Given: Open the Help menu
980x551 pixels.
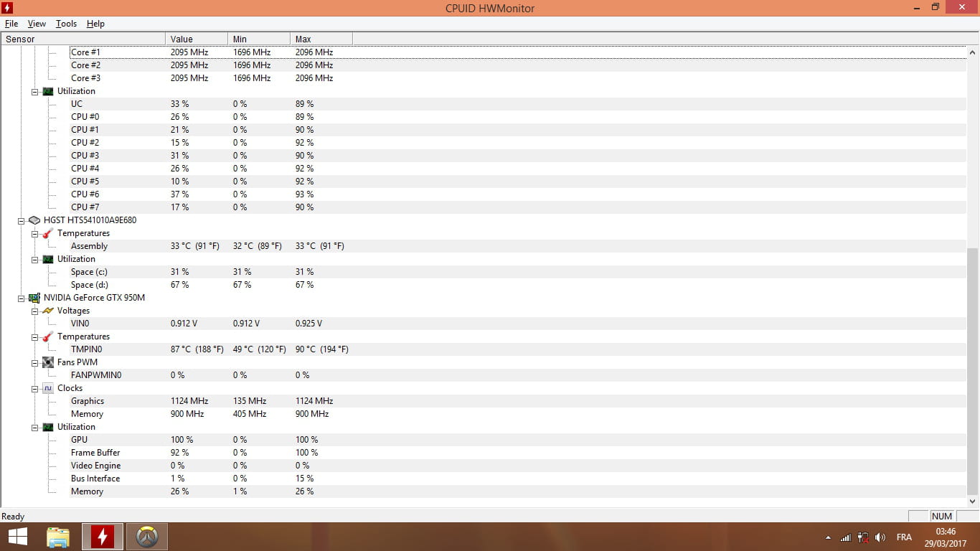Looking at the screenshot, I should (95, 24).
